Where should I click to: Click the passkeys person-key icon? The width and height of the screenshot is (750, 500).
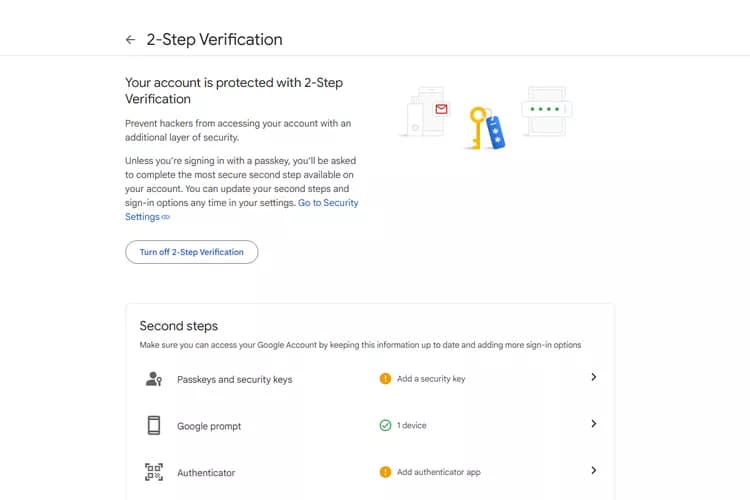[x=154, y=378]
